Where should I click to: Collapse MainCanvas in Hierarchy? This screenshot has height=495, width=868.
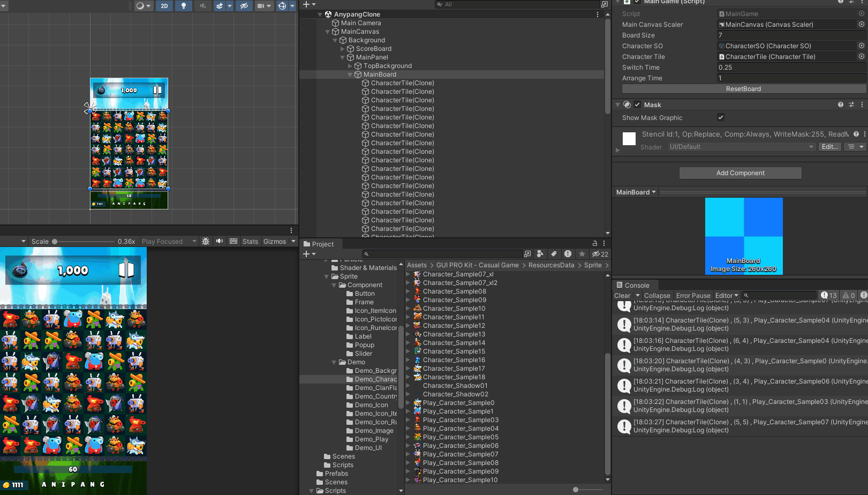coord(328,32)
